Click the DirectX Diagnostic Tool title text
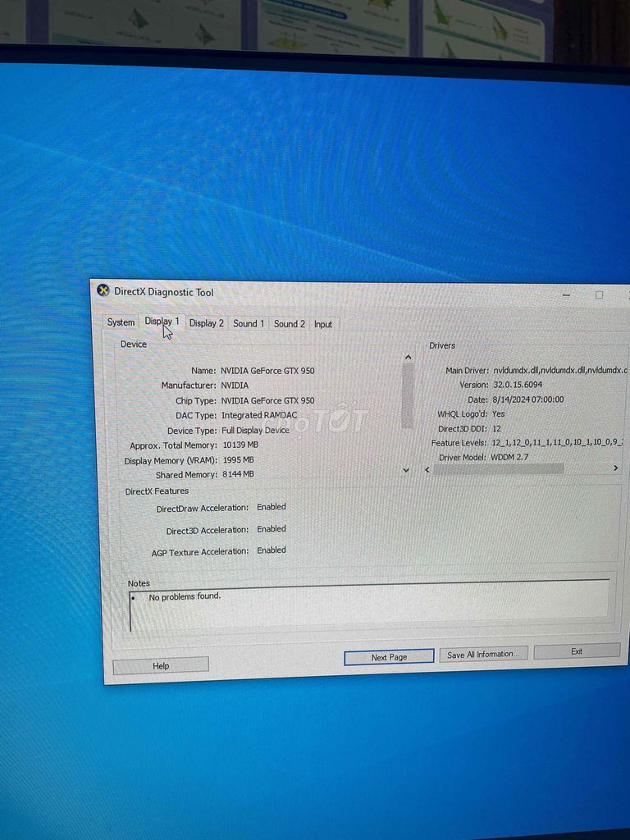 point(163,292)
